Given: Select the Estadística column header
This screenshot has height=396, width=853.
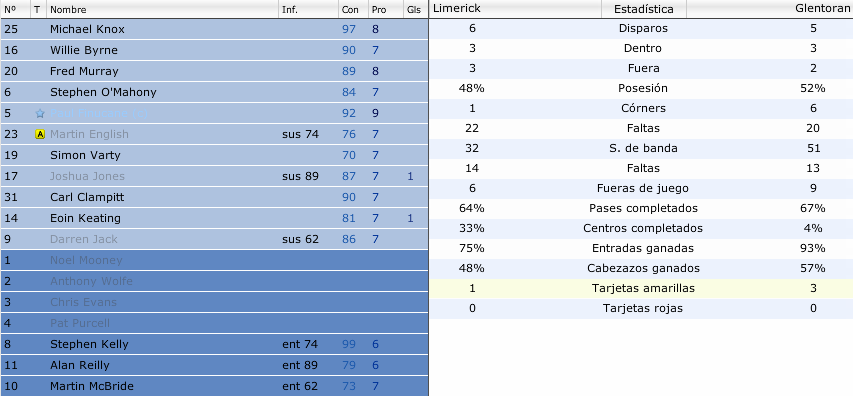Looking at the screenshot, I should click(644, 9).
